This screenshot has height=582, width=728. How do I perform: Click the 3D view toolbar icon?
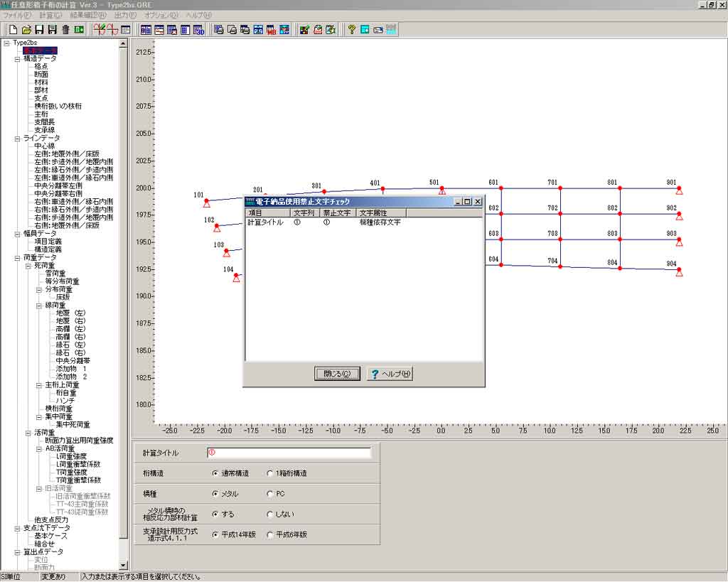point(199,30)
